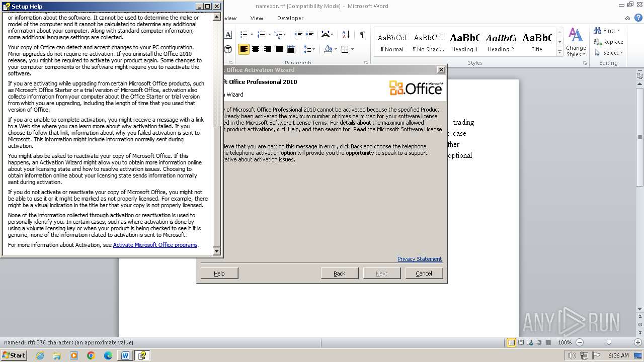Increase the paragraph indent
Image resolution: width=644 pixels, height=362 pixels.
coord(310,34)
